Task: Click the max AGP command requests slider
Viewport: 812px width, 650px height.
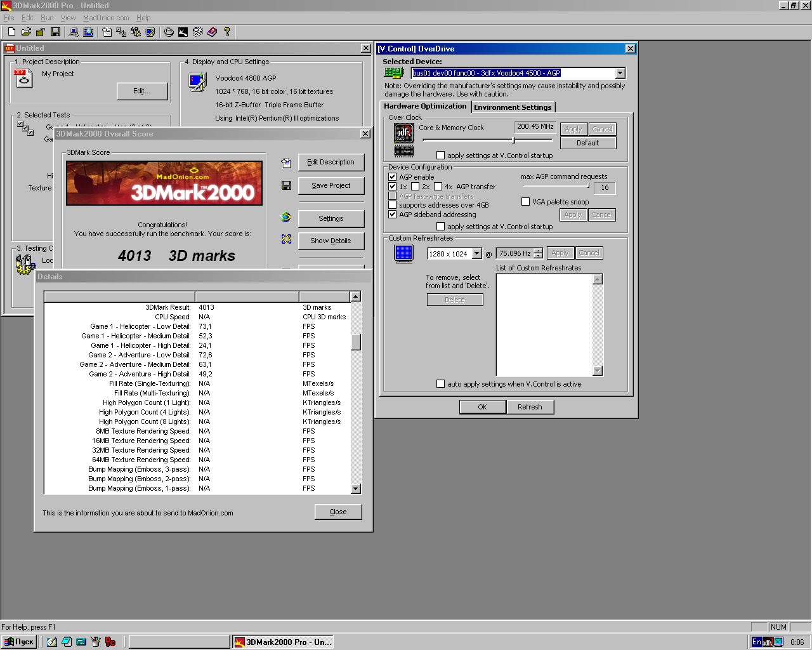Action: point(556,186)
